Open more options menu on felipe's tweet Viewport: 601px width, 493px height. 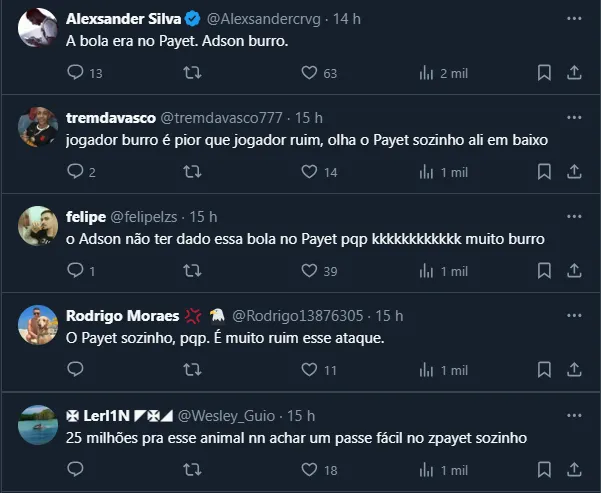click(574, 216)
